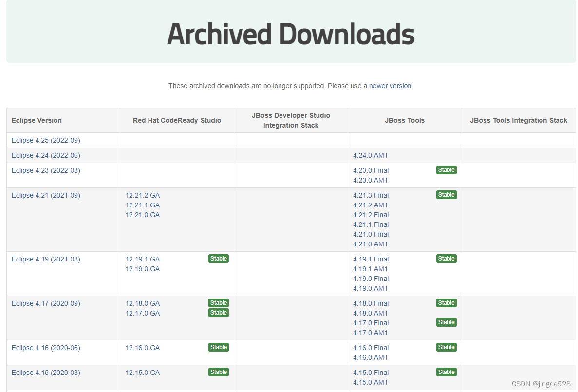Open Eclipse 4.16 (2020-06) link
This screenshot has height=392, width=578.
tap(46, 348)
